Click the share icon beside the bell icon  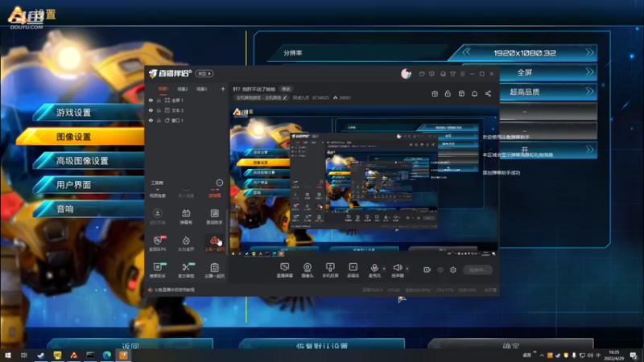[488, 93]
